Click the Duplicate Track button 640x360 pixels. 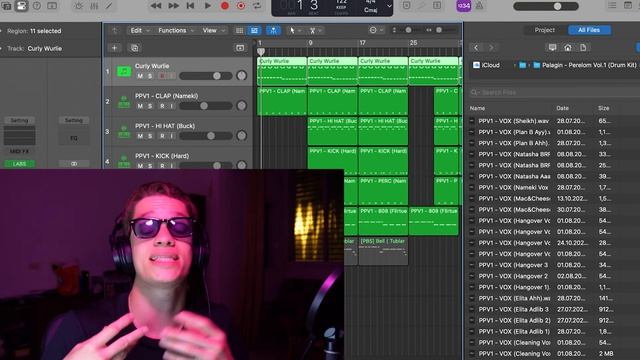click(x=134, y=48)
